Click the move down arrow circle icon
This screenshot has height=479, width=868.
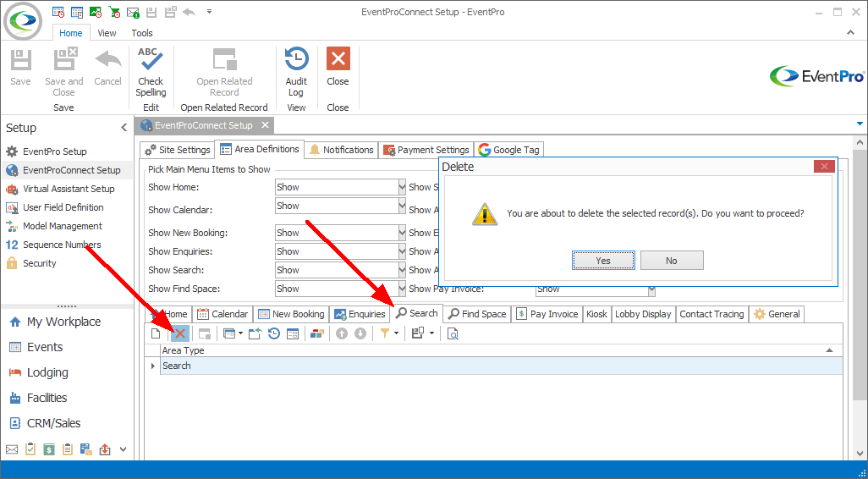tap(360, 333)
